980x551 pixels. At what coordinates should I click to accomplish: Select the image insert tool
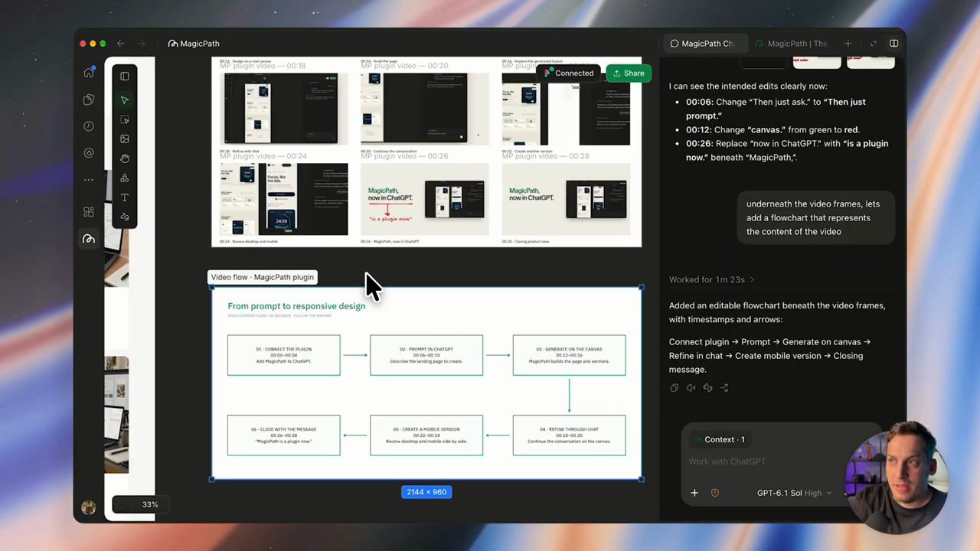(x=125, y=139)
